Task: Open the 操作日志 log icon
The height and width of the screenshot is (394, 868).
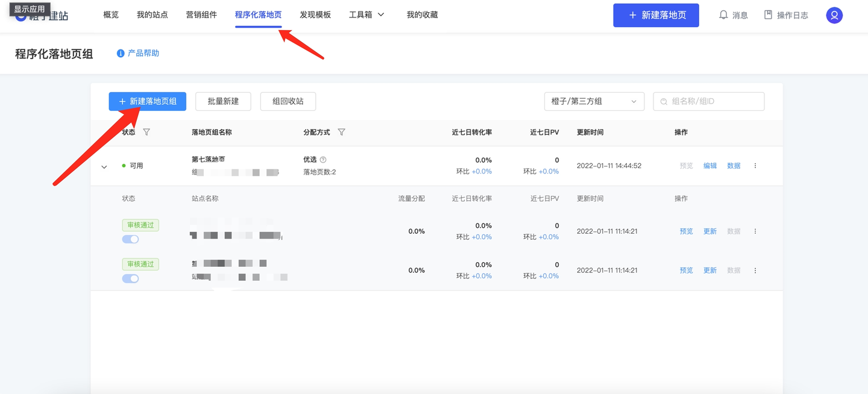Action: coord(768,15)
